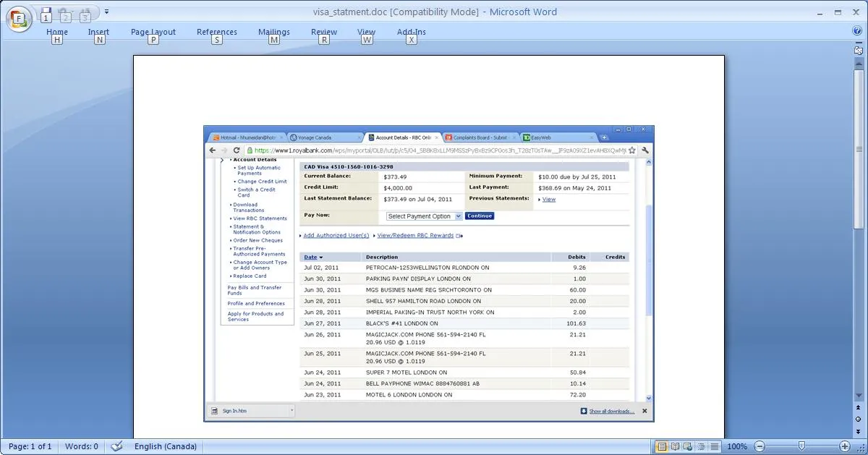
Task: Click the Complaints Board tab in the browser image
Action: pos(480,137)
